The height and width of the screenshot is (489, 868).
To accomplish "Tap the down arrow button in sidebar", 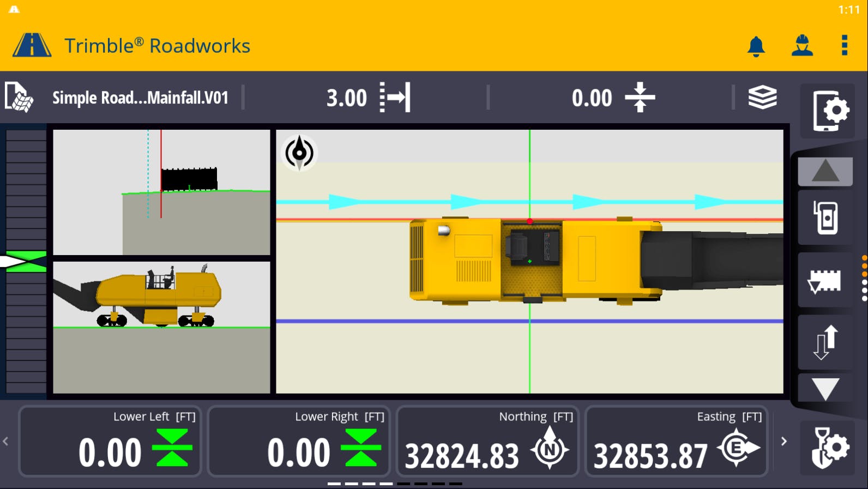I will coord(825,388).
